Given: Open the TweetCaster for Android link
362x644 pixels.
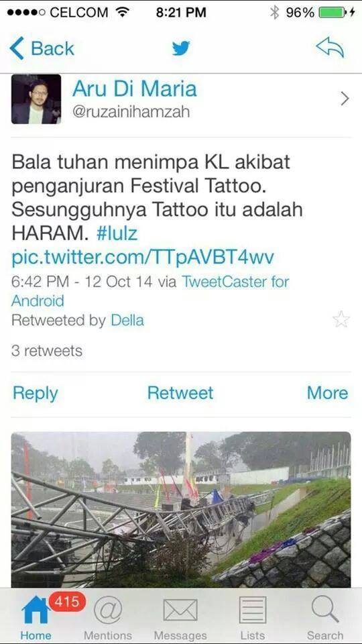Looking at the screenshot, I should click(150, 291).
